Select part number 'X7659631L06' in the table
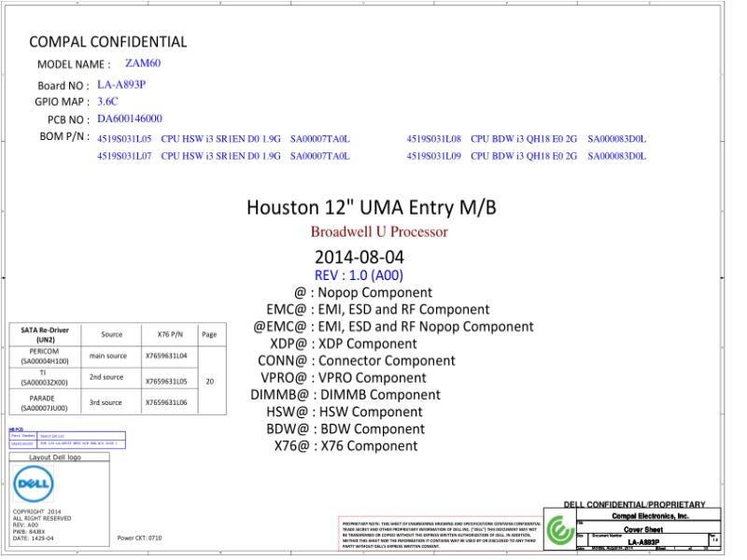 [x=166, y=402]
